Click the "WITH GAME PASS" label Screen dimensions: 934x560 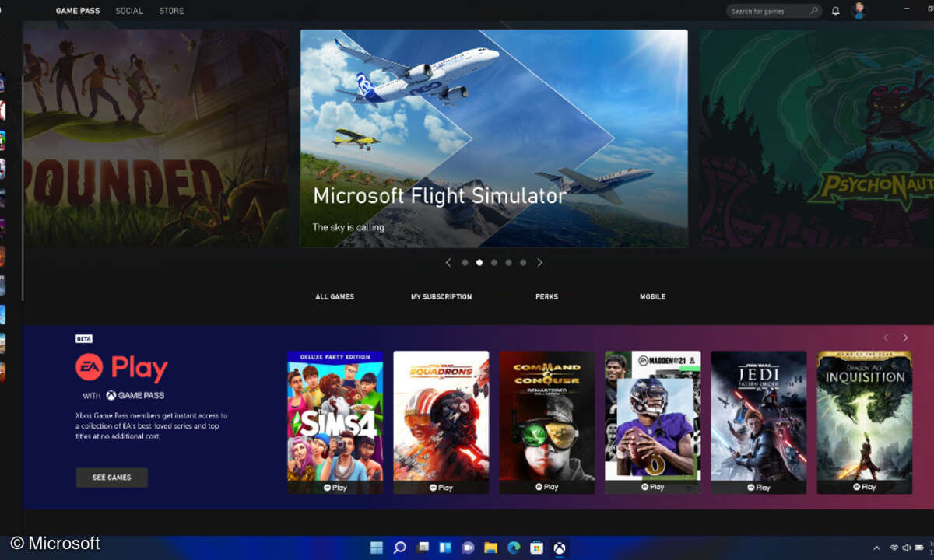click(x=124, y=395)
